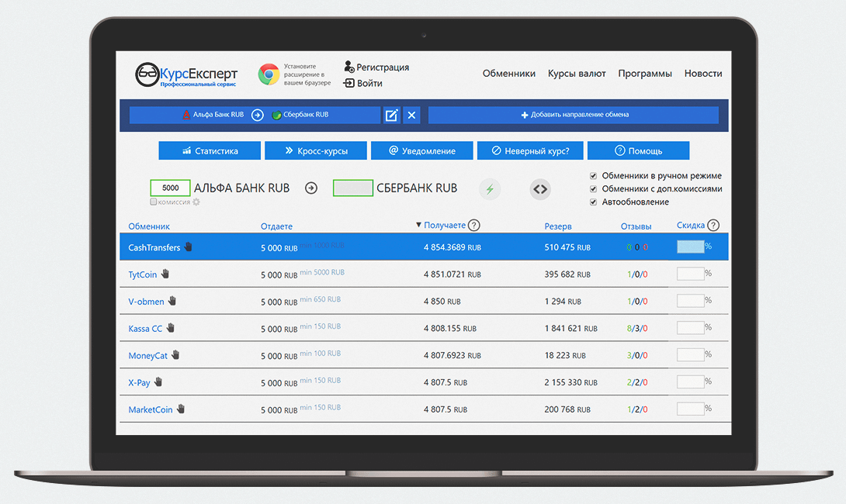Click the Уведомление button
The height and width of the screenshot is (504, 846).
pos(422,150)
